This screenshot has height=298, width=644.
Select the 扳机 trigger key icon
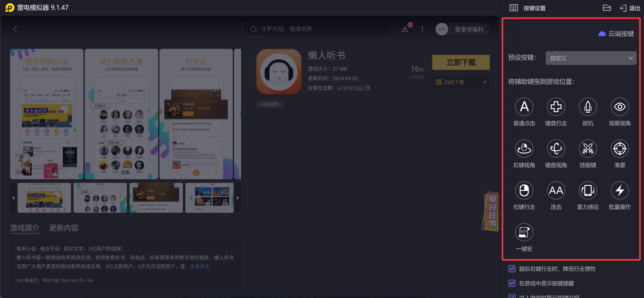click(588, 107)
